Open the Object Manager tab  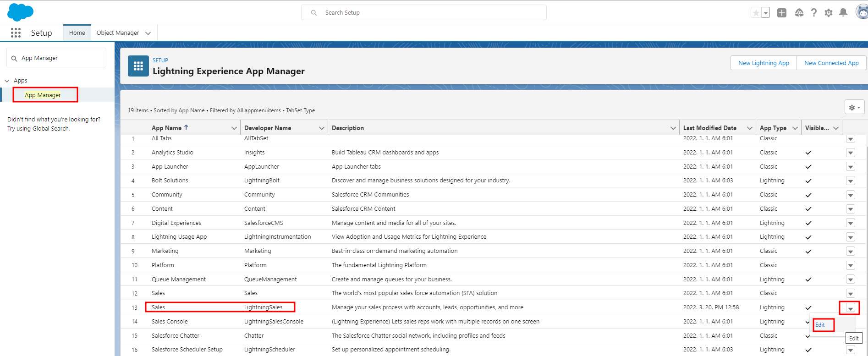point(118,33)
